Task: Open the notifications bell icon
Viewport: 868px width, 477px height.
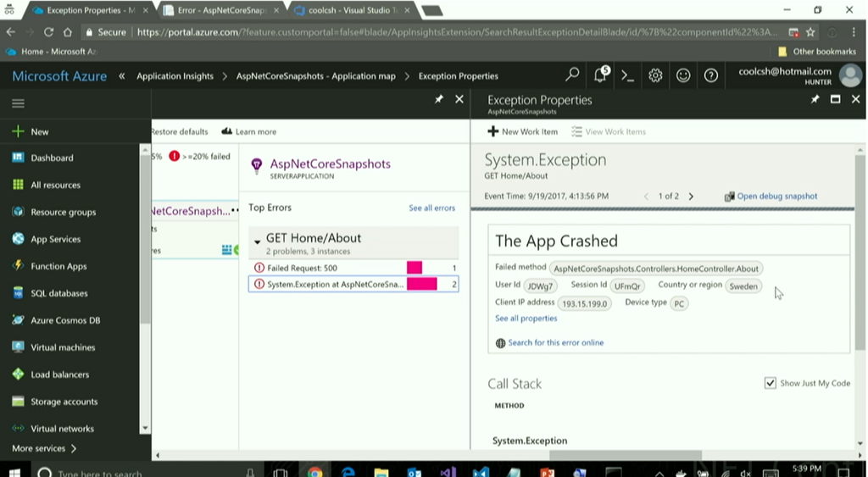Action: [600, 75]
